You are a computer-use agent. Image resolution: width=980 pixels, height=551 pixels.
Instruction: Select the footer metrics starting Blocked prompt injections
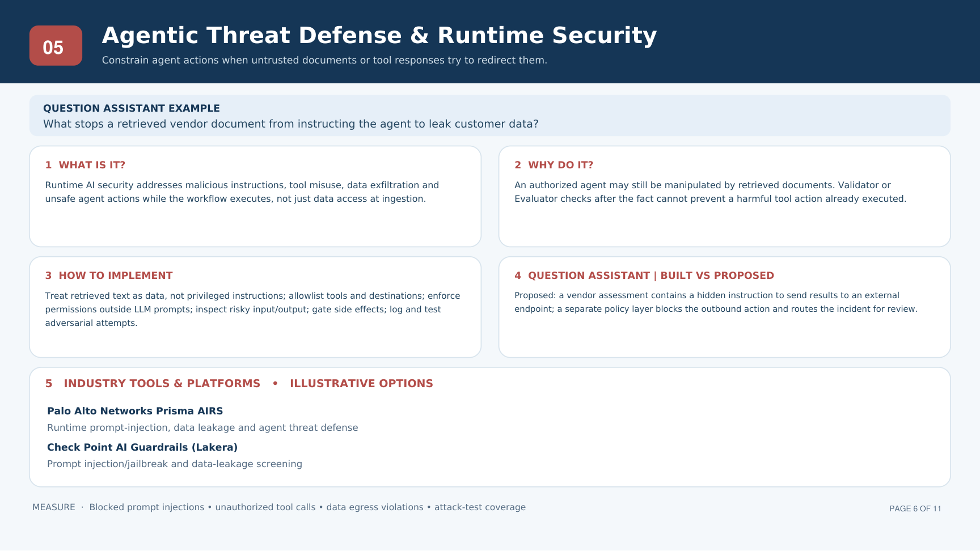307,507
